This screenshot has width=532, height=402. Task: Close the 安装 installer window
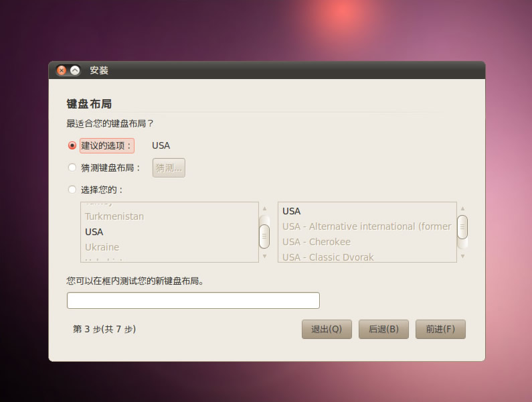click(x=62, y=70)
